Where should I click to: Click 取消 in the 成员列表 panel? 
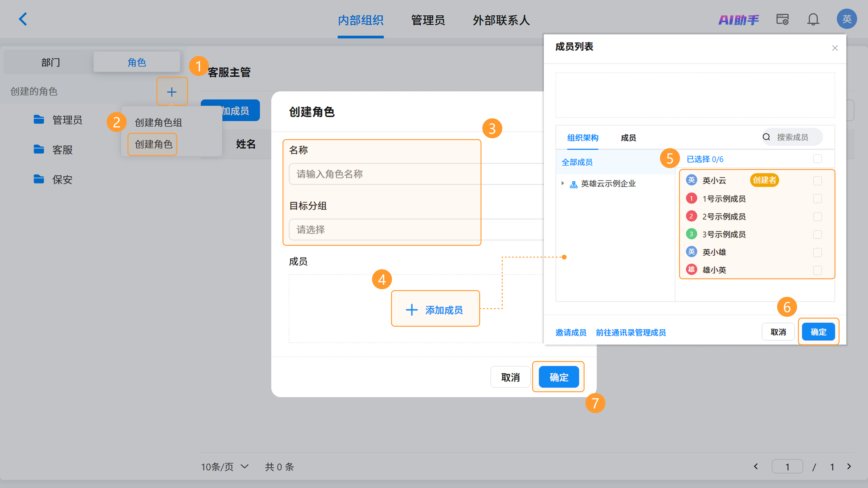click(778, 332)
